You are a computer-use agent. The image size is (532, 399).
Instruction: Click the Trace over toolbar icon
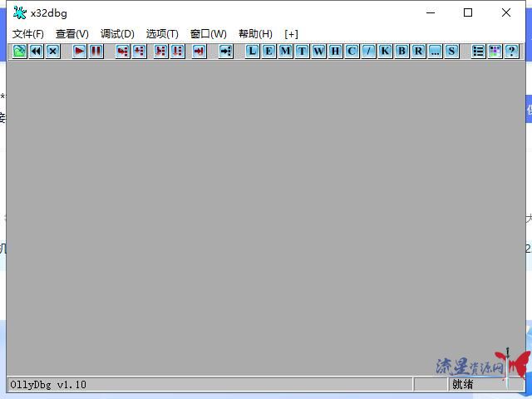coord(177,52)
